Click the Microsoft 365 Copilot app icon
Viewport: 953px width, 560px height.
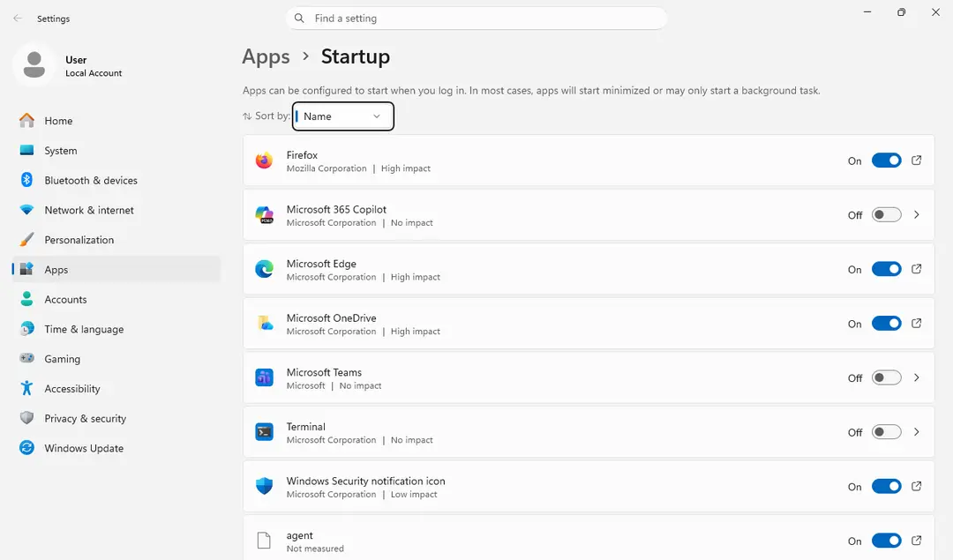coord(264,214)
